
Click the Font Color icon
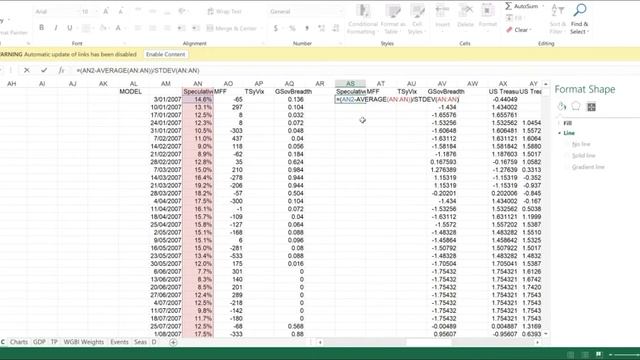(x=118, y=28)
